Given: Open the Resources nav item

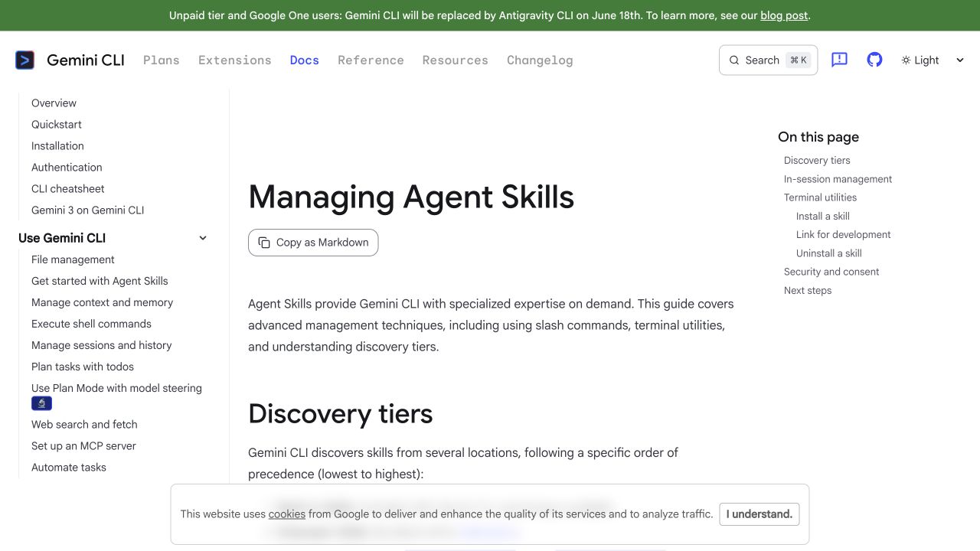Looking at the screenshot, I should 456,60.
